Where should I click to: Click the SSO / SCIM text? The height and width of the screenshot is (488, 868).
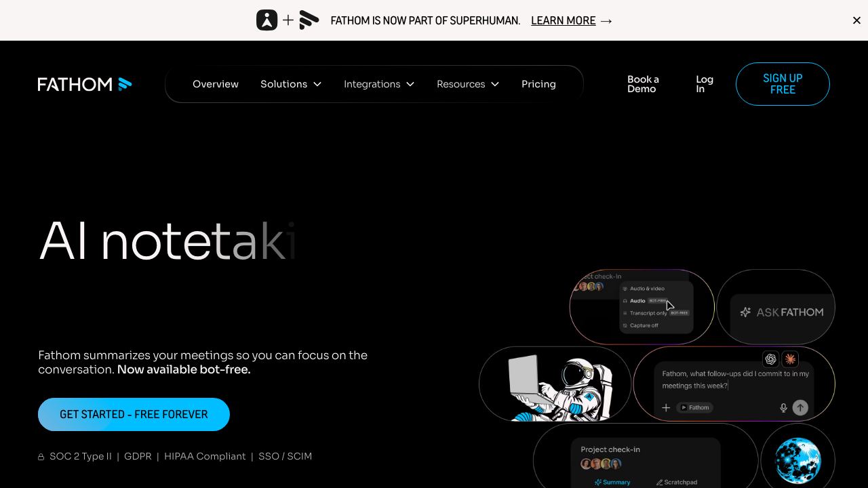pyautogui.click(x=285, y=456)
